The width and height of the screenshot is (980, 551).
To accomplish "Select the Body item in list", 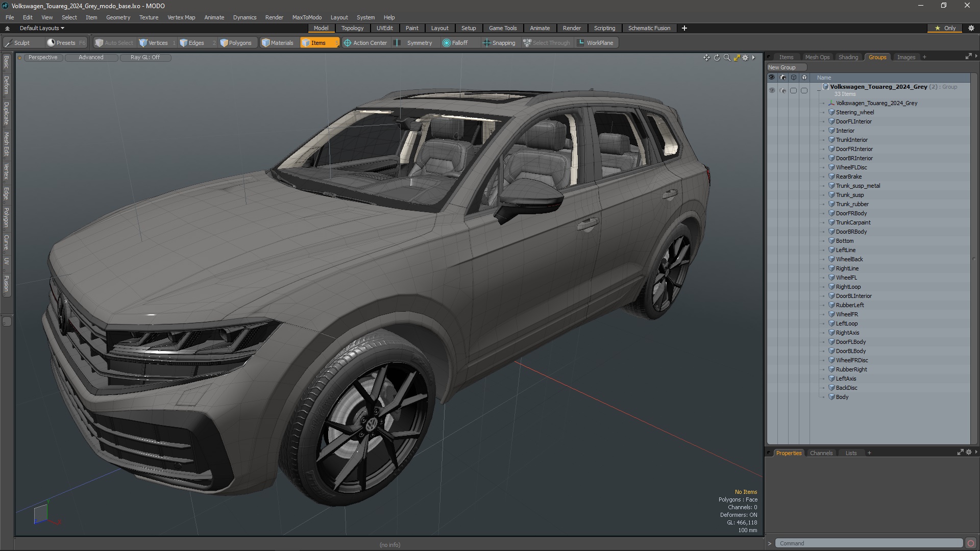I will point(842,397).
